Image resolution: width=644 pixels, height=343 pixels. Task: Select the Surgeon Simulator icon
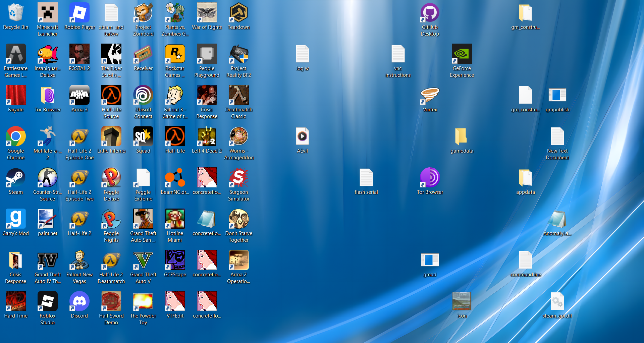coord(239,177)
